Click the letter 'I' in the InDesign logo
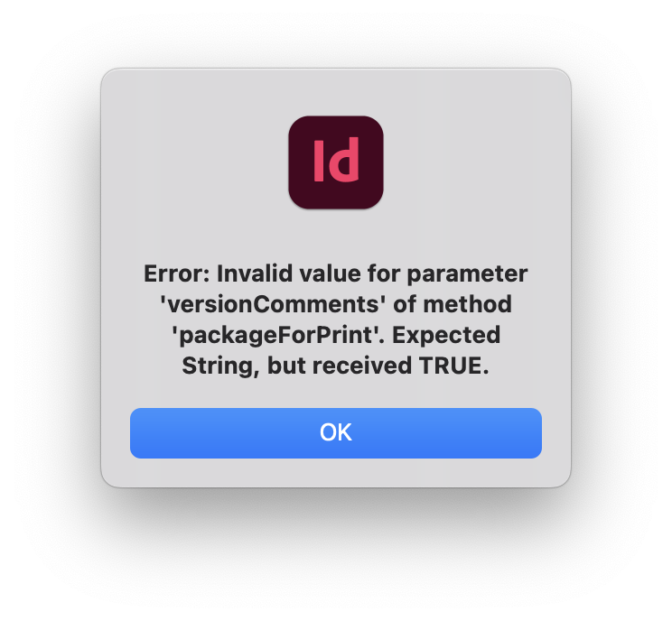Screen dimensions: 672x621 (319, 161)
